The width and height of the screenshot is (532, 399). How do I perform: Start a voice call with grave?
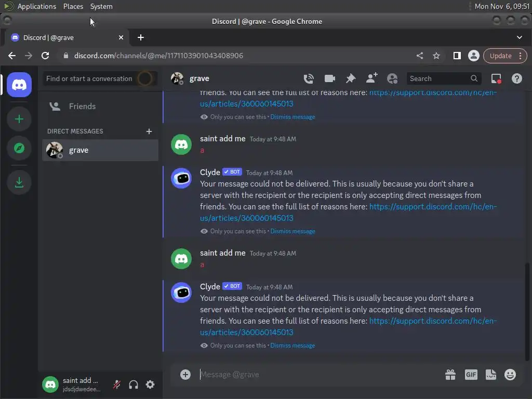tap(309, 79)
